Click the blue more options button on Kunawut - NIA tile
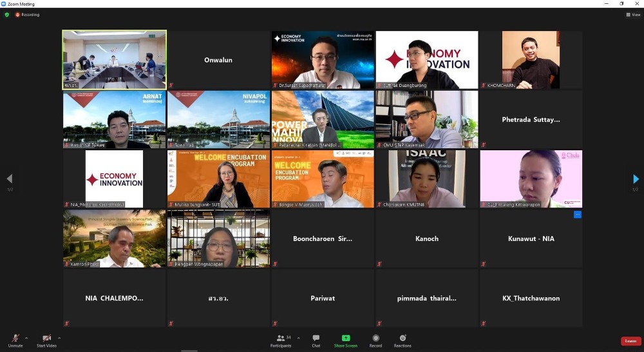The image size is (644, 352). point(577,215)
